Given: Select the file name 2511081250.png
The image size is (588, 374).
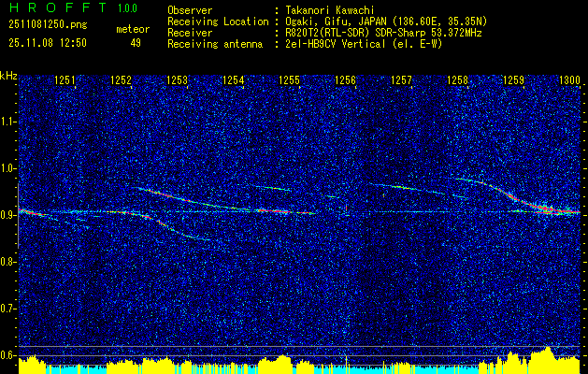Looking at the screenshot, I should pos(48,25).
